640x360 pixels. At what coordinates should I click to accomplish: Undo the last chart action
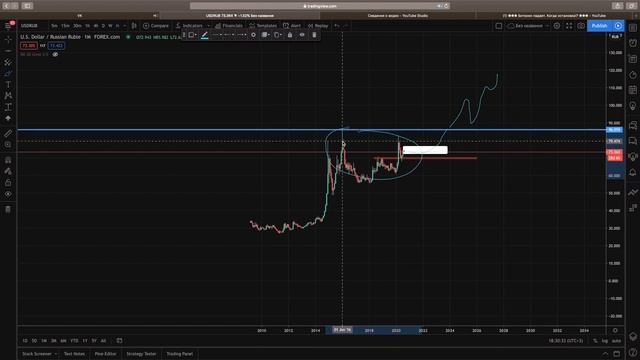click(x=337, y=26)
